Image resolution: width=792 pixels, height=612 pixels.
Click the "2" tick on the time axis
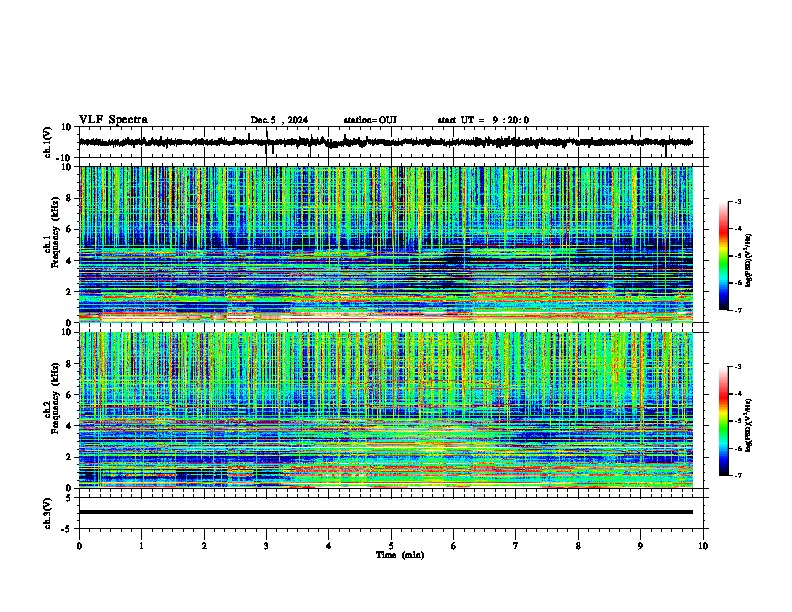204,546
